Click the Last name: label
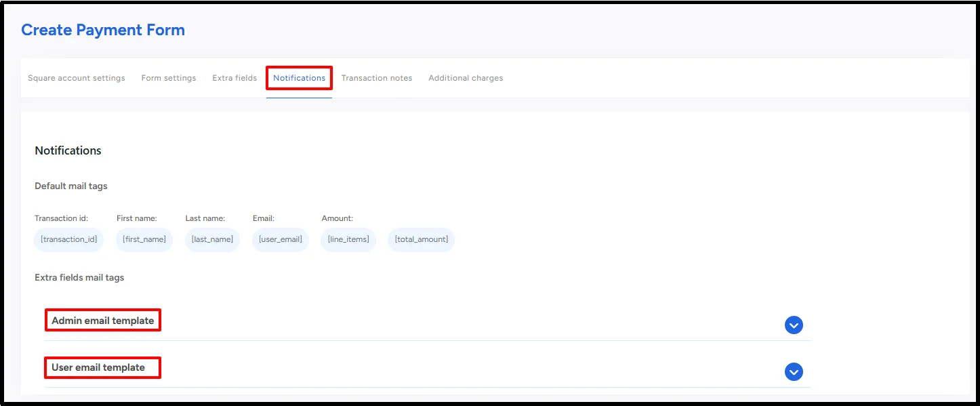The image size is (980, 406). click(x=205, y=218)
